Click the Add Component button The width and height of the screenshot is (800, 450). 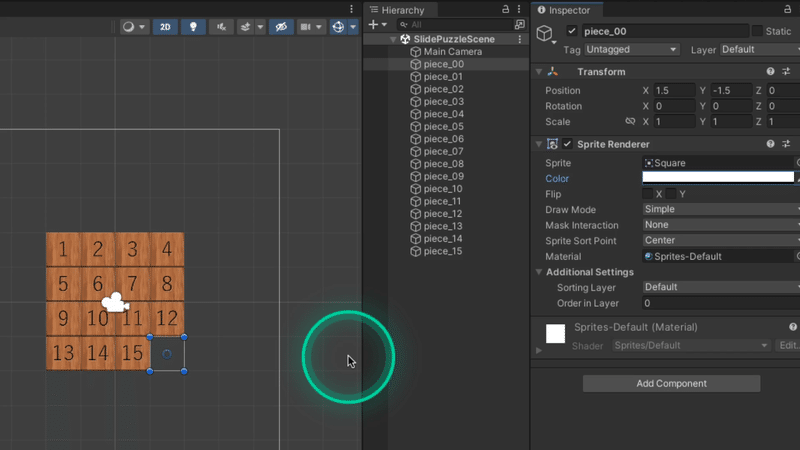671,384
